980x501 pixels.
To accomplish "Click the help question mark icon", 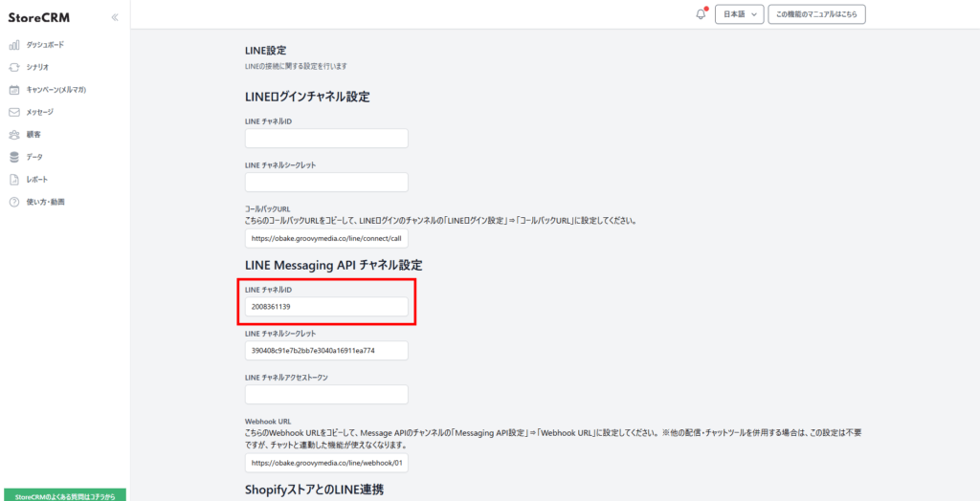I will click(14, 202).
